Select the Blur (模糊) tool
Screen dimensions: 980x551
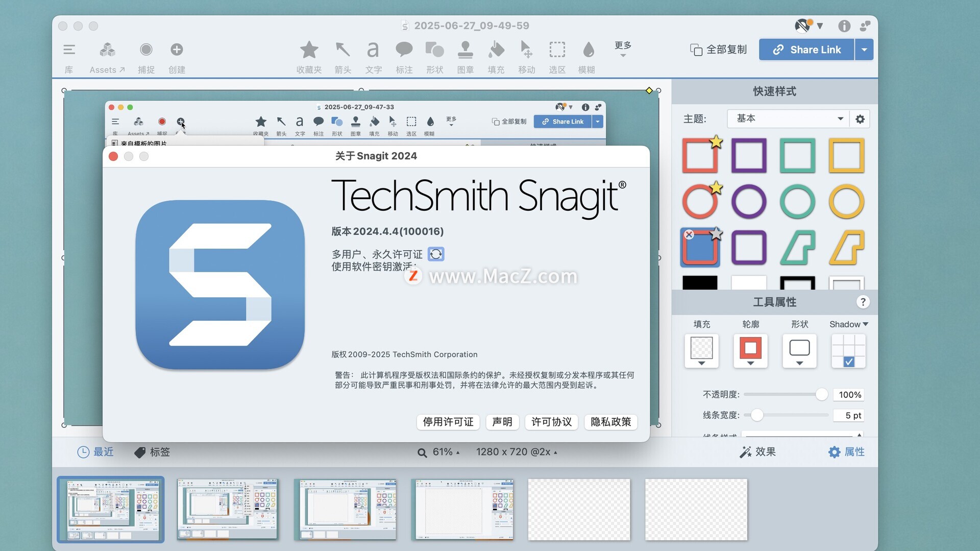click(588, 50)
